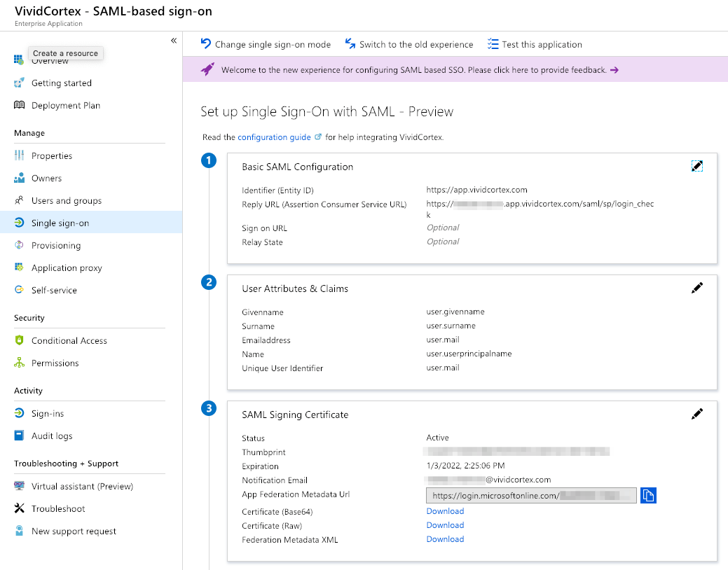Click the Conditional Access shield icon

pyautogui.click(x=19, y=340)
